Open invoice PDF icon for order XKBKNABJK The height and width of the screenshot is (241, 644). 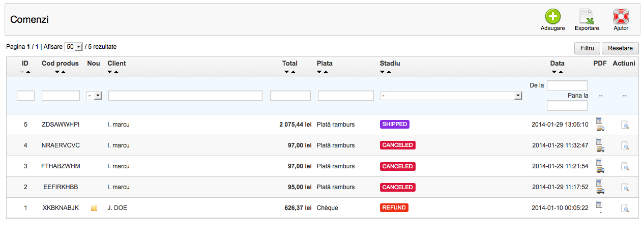pyautogui.click(x=600, y=204)
